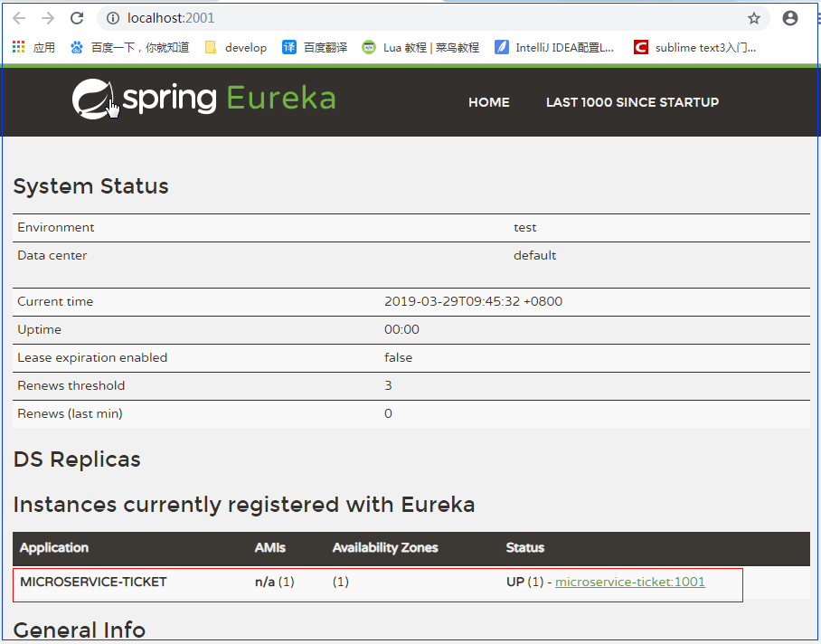Open the user profile avatar icon
The height and width of the screenshot is (644, 821).
tap(789, 18)
